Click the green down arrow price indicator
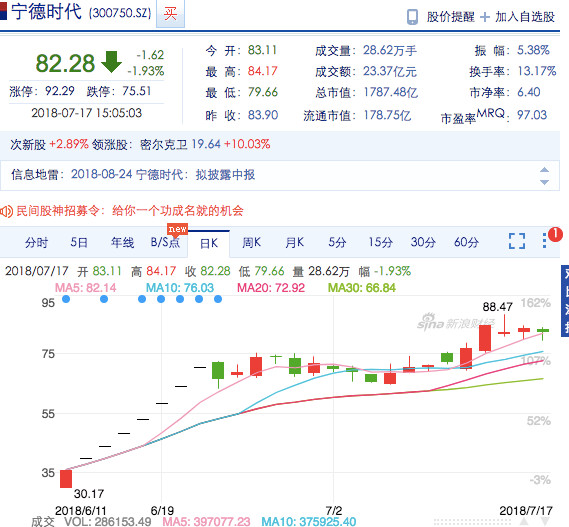 (x=111, y=62)
